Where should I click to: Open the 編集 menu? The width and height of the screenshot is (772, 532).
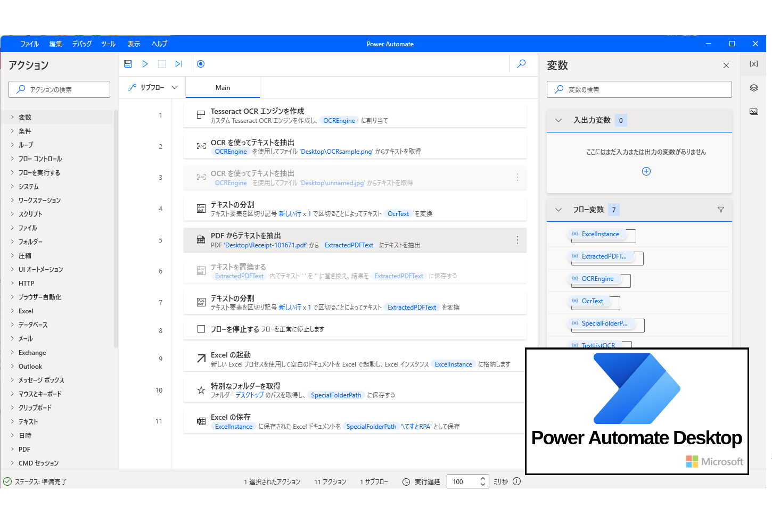point(56,44)
